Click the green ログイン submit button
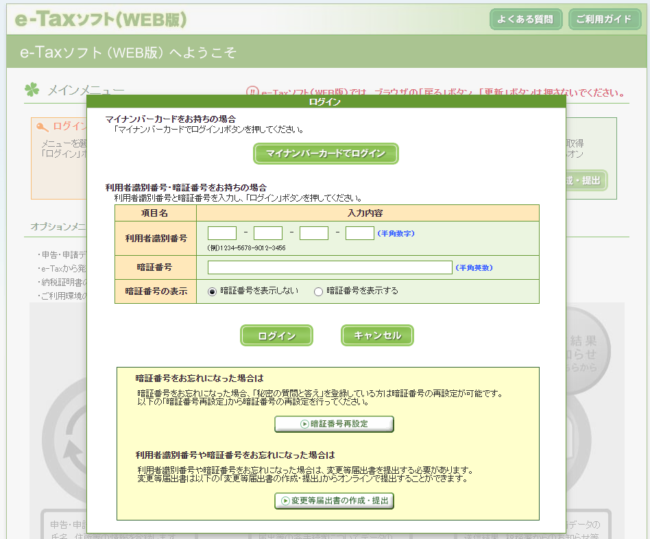The width and height of the screenshot is (650, 539). pos(276,335)
